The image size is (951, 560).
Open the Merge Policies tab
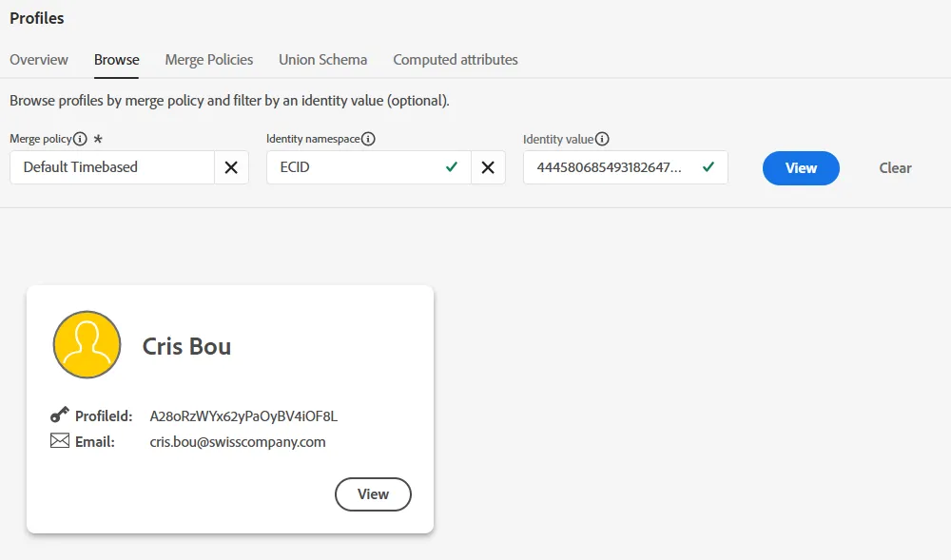(x=209, y=59)
